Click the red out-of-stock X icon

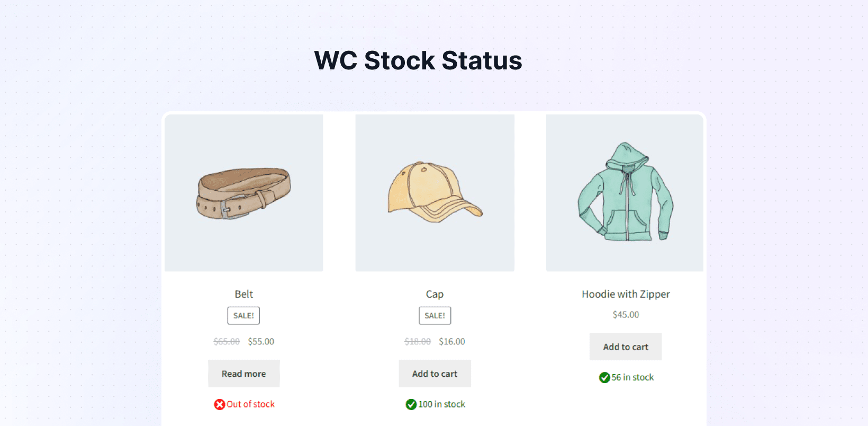(x=220, y=405)
